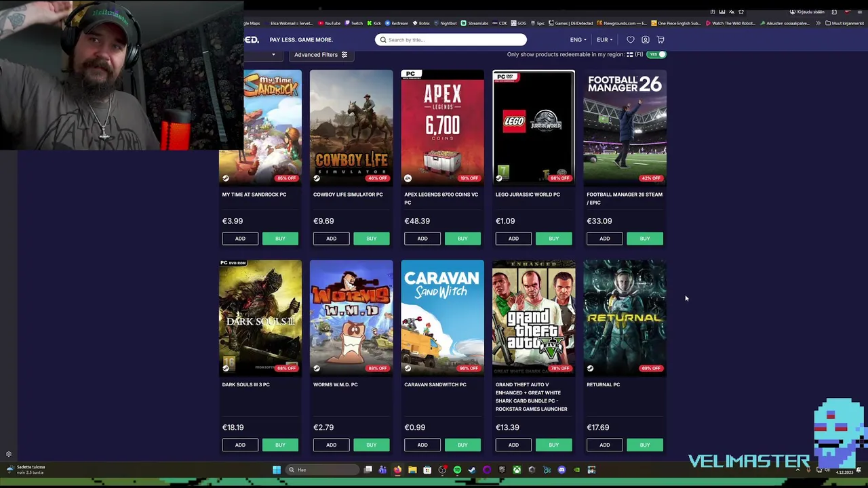Add Dark Souls III to cart
868x488 pixels.
240,445
